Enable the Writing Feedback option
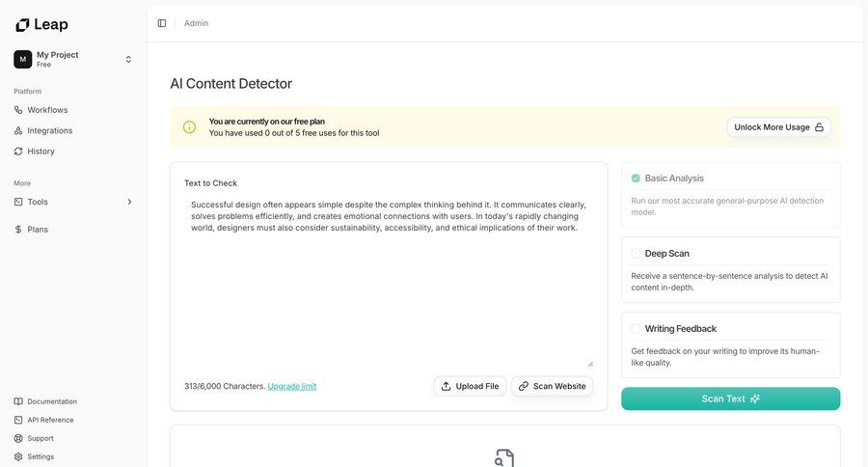The image size is (868, 467). (636, 329)
